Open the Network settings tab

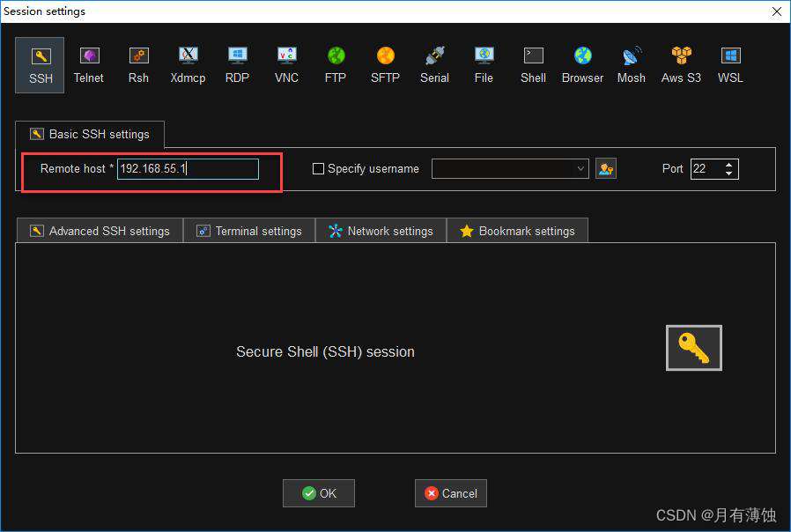pos(381,230)
